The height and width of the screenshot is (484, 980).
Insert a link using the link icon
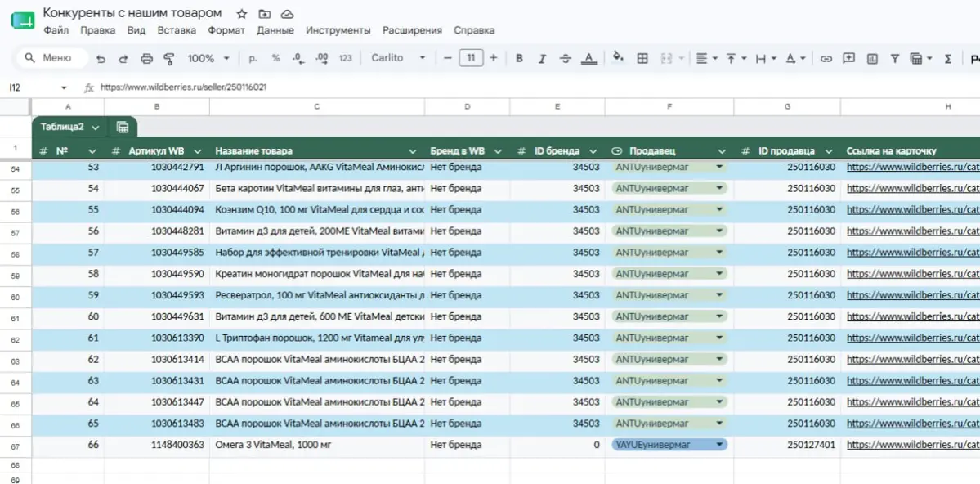point(826,58)
